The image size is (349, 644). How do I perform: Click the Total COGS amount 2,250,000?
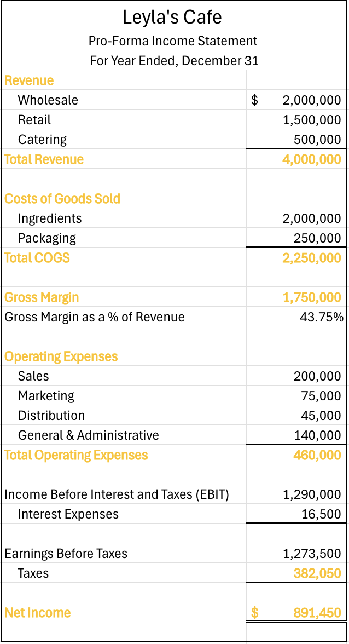point(311,258)
